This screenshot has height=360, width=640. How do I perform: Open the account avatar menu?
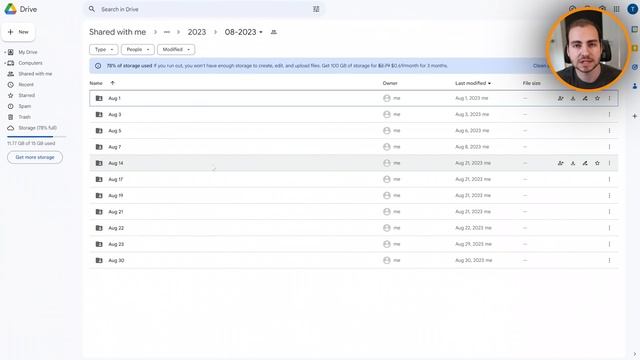pos(633,9)
